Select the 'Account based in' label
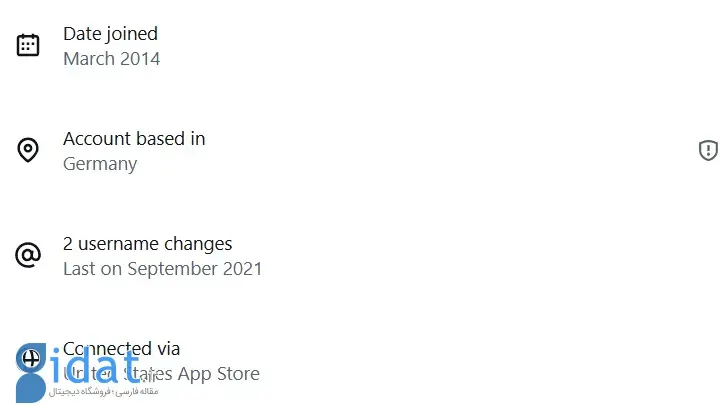 [x=134, y=138]
